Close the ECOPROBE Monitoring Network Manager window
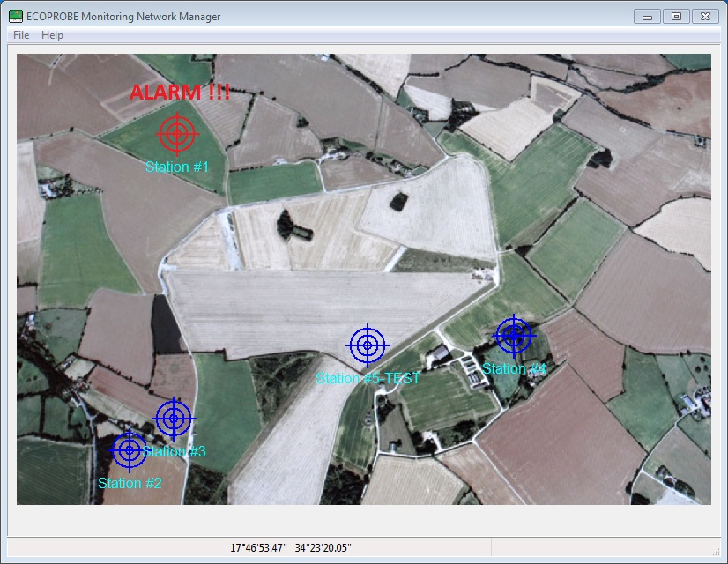 coord(706,17)
